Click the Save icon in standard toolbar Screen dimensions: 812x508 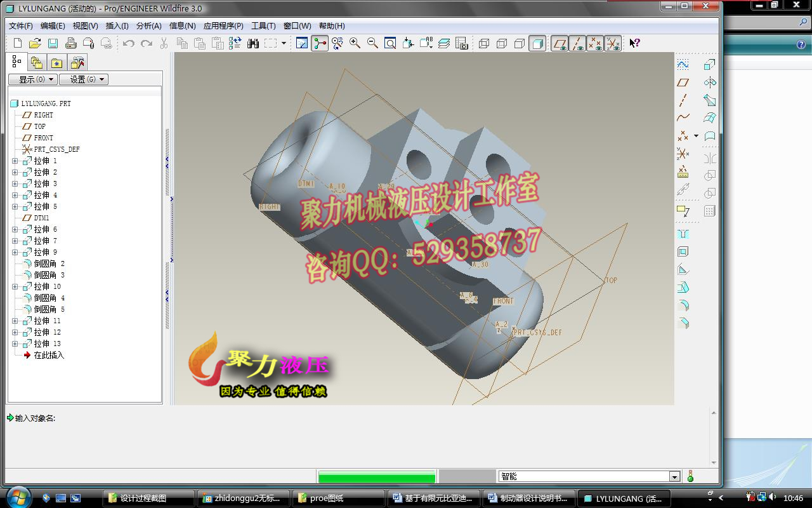pos(53,43)
